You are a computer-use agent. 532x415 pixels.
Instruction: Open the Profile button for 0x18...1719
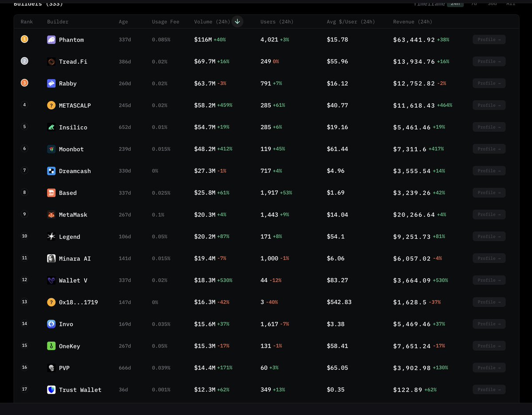pos(489,302)
